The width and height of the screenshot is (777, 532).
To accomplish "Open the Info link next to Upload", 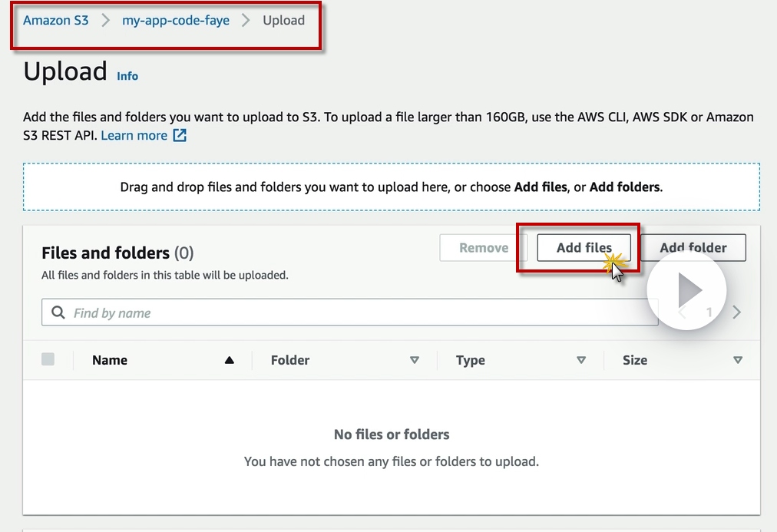I will pyautogui.click(x=127, y=76).
